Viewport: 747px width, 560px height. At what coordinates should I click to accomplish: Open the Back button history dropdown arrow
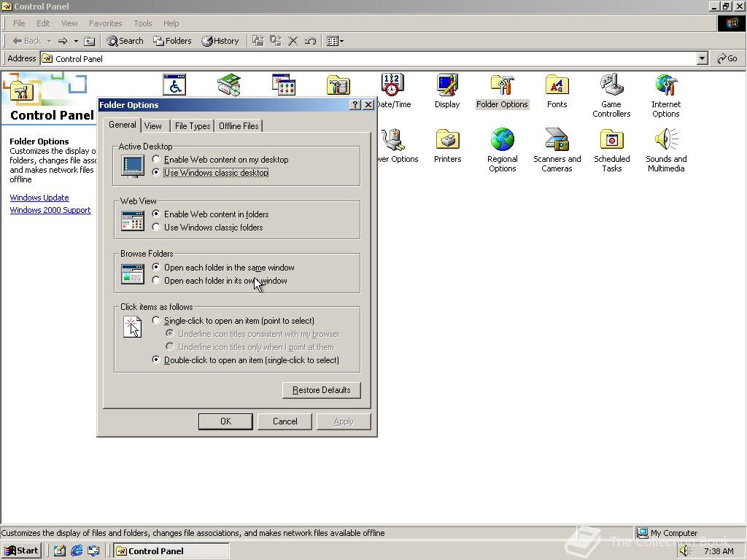coord(49,41)
